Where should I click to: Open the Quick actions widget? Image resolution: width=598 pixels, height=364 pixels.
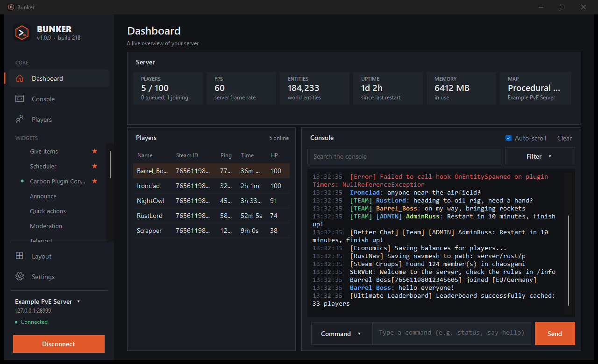click(x=48, y=211)
